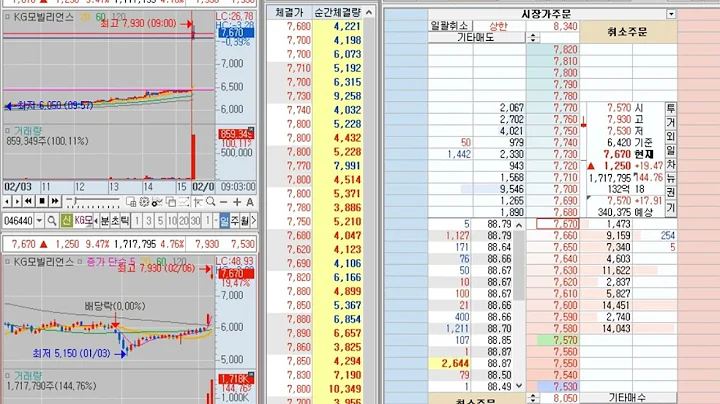The width and height of the screenshot is (720, 404).
Task: Zoom out chart with minus icon
Action: [224, 202]
